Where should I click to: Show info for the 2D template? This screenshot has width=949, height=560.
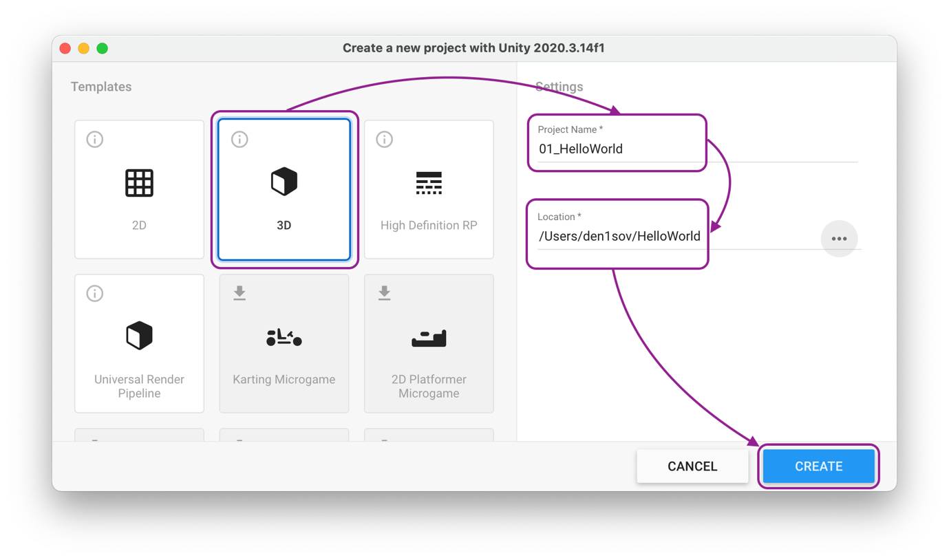[x=94, y=139]
